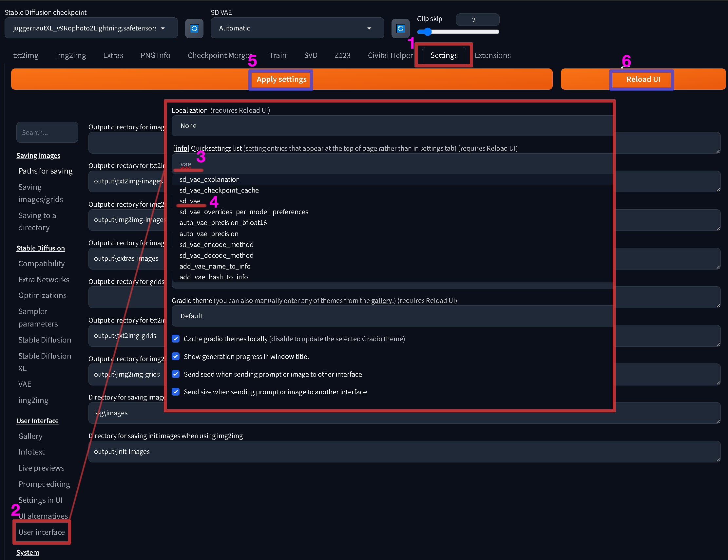This screenshot has height=560, width=728.
Task: Select sd_vae from the suggestion list
Action: [190, 201]
